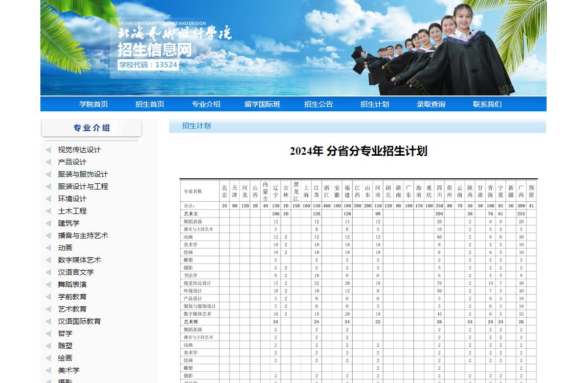This screenshot has height=383, width=588.
Task: Click the 黑龙江 column header
Action: (296, 192)
